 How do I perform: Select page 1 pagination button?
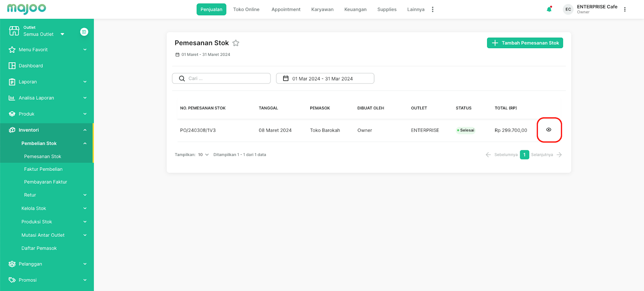pos(524,155)
